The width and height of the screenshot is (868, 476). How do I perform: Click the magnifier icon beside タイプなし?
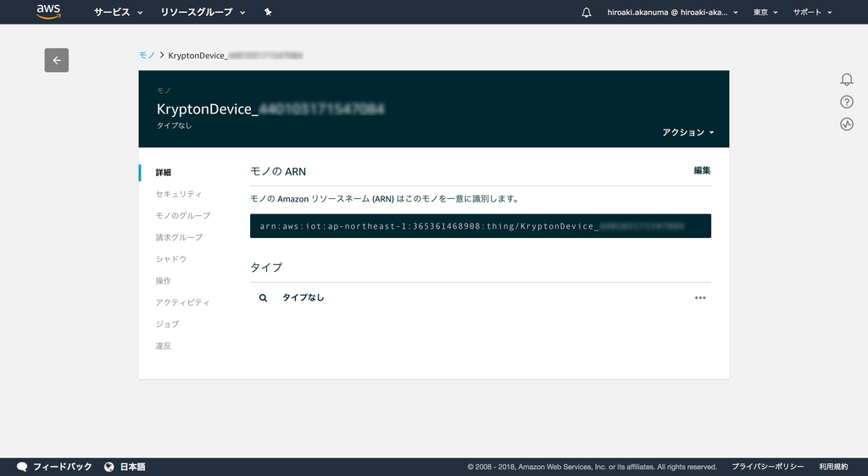point(263,298)
